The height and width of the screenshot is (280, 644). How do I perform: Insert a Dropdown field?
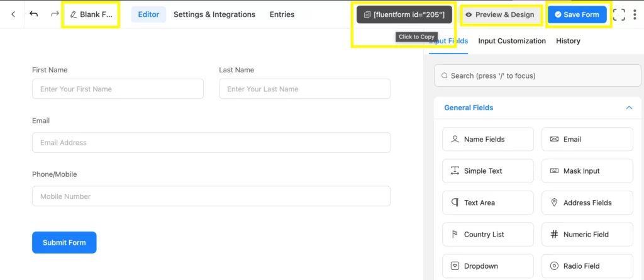click(487, 266)
